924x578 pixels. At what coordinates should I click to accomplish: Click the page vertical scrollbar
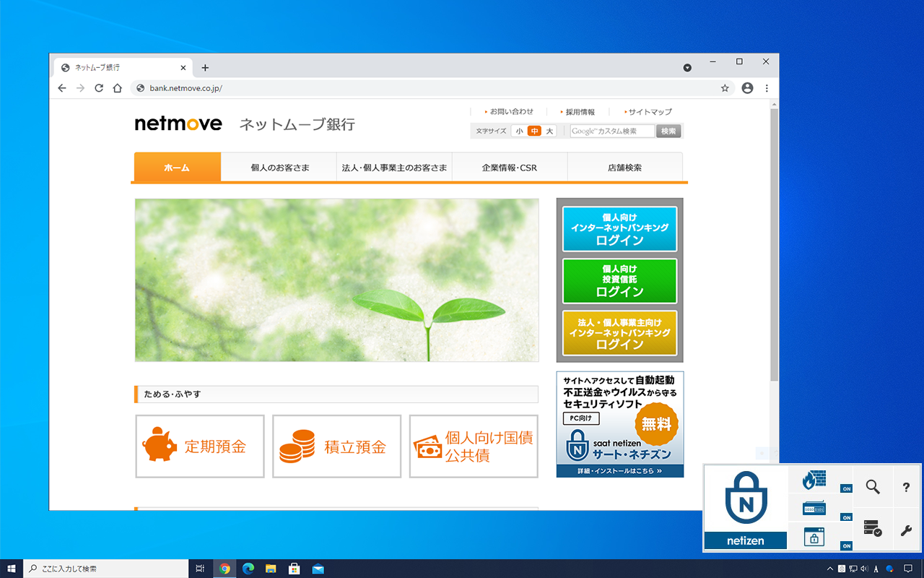[x=774, y=246]
